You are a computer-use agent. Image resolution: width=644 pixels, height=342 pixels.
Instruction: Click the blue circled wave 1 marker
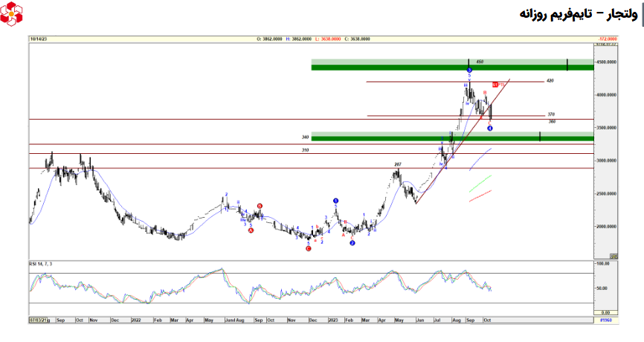[336, 201]
